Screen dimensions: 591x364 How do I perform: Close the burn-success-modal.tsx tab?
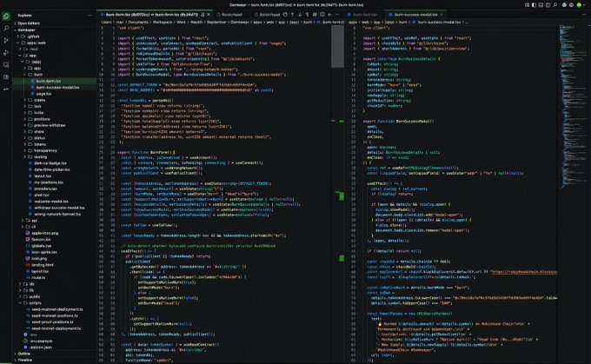tap(442, 15)
